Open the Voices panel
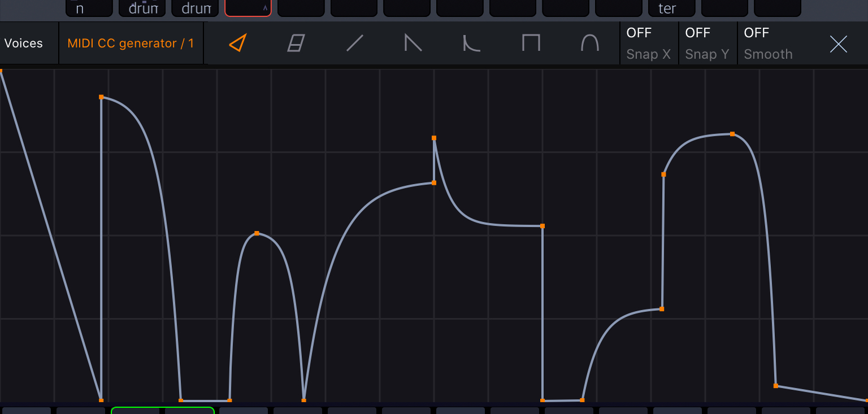Screen dimensions: 868x414 (24, 43)
